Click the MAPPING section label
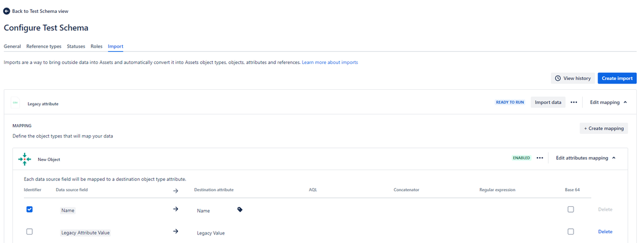Image resolution: width=644 pixels, height=243 pixels. pos(22,125)
